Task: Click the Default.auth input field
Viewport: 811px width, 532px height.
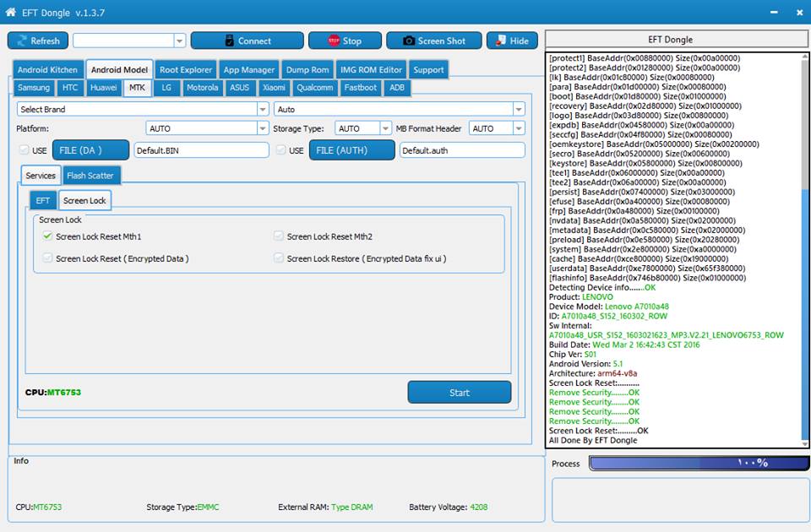Action: pyautogui.click(x=462, y=150)
